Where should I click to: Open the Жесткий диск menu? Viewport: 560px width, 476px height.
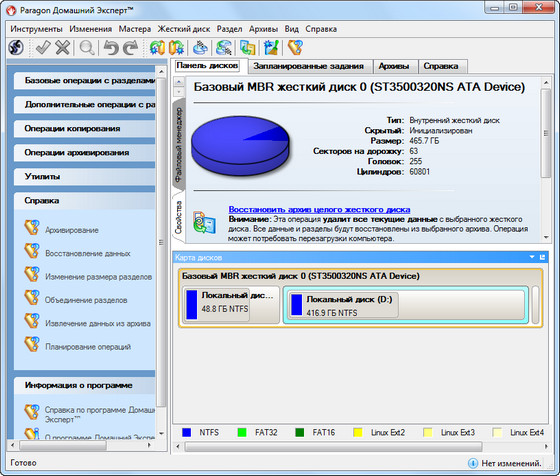[184, 29]
